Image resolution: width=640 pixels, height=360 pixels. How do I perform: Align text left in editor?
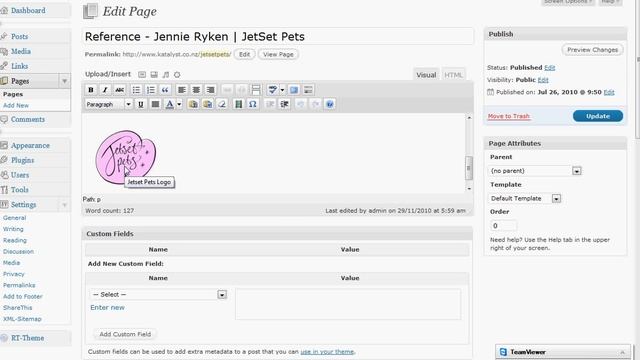[182, 90]
